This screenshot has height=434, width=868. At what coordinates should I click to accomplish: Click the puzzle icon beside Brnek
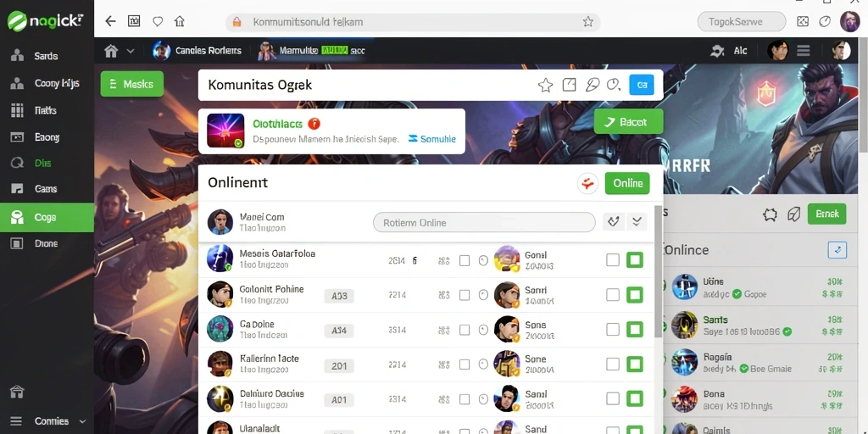[770, 214]
